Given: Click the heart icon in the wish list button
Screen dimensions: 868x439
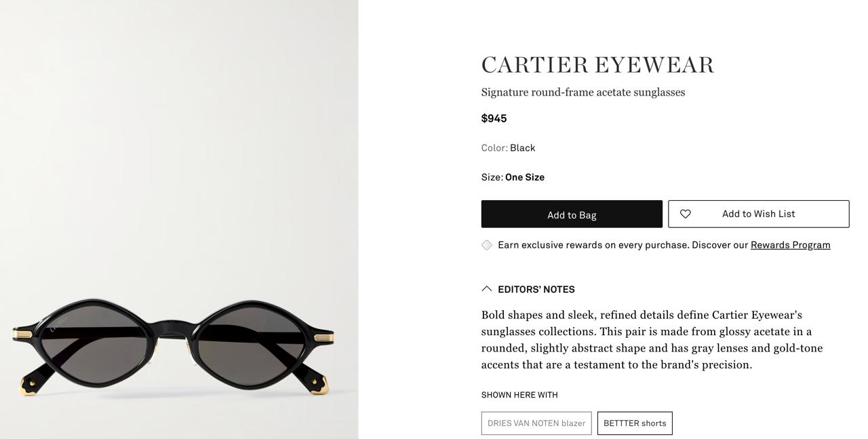Looking at the screenshot, I should tap(686, 214).
